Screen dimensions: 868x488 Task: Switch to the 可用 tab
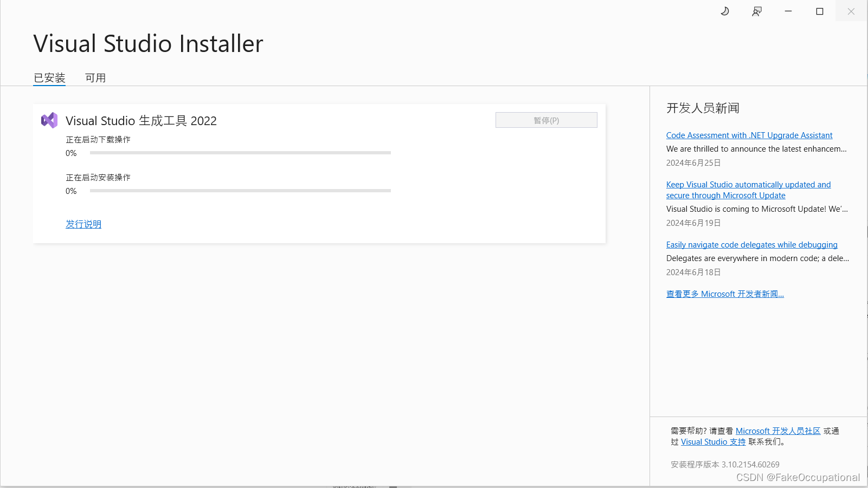point(95,78)
